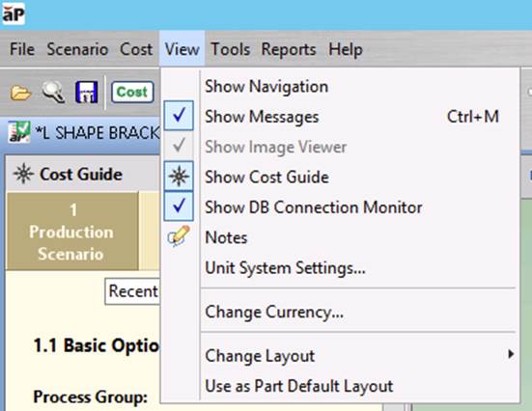Choose Show Navigation from View menu
Image resolution: width=532 pixels, height=411 pixels.
click(340, 86)
